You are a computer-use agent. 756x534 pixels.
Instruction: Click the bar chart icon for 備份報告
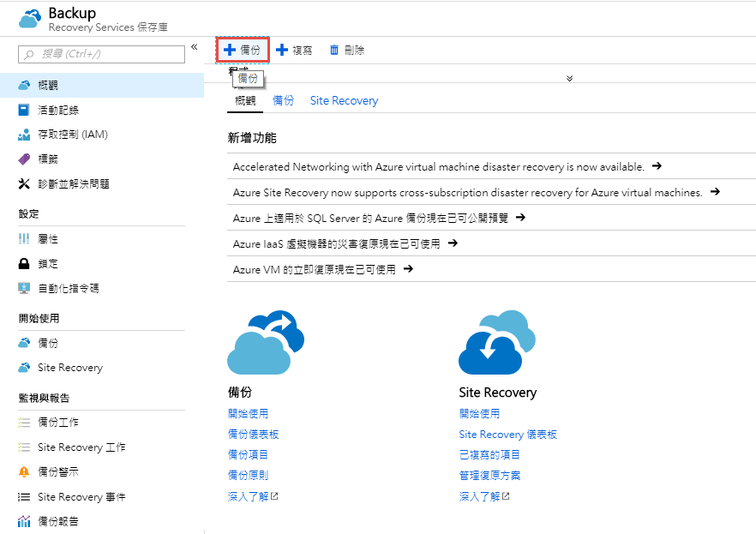(24, 521)
